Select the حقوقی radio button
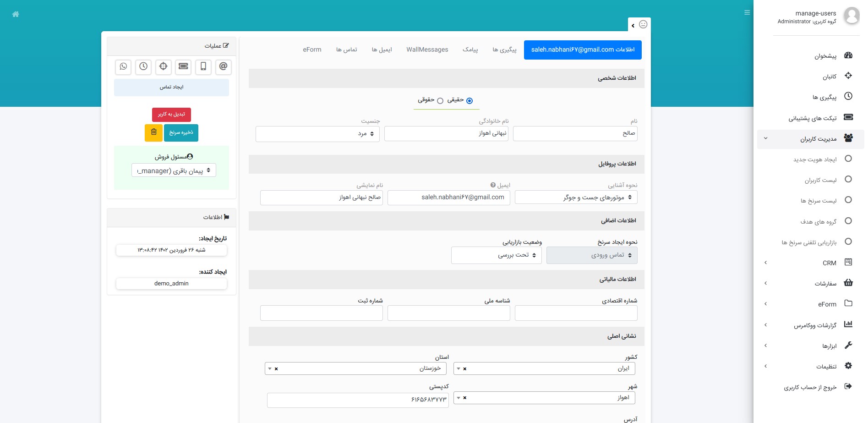The width and height of the screenshot is (868, 423). pos(440,101)
